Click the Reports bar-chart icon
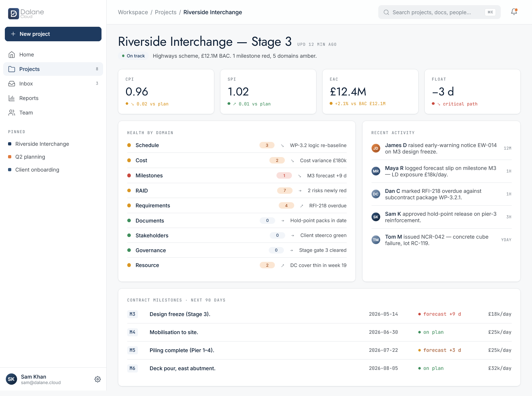The height and width of the screenshot is (396, 532). (12, 98)
